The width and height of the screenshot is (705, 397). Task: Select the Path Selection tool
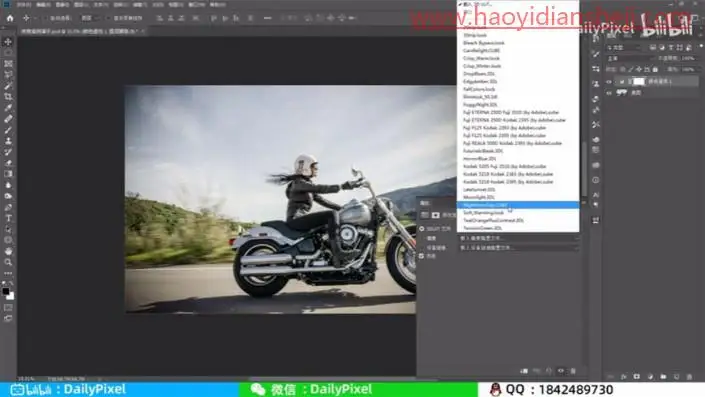(x=8, y=229)
